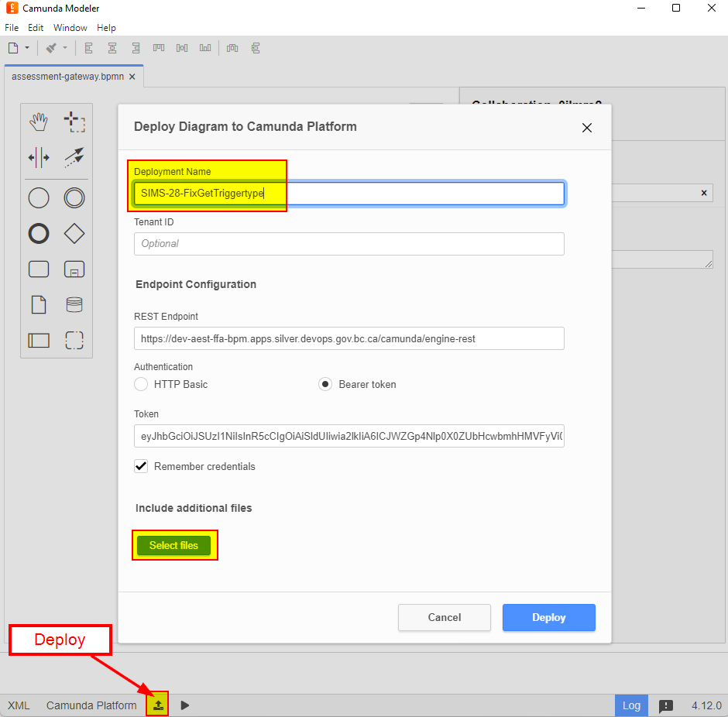Create a Task from palette

tap(39, 269)
